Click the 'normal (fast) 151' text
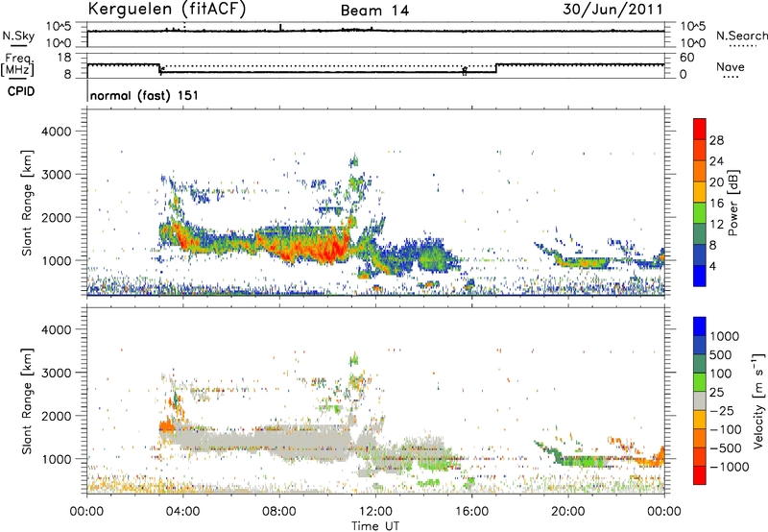The image size is (768, 532). 145,95
